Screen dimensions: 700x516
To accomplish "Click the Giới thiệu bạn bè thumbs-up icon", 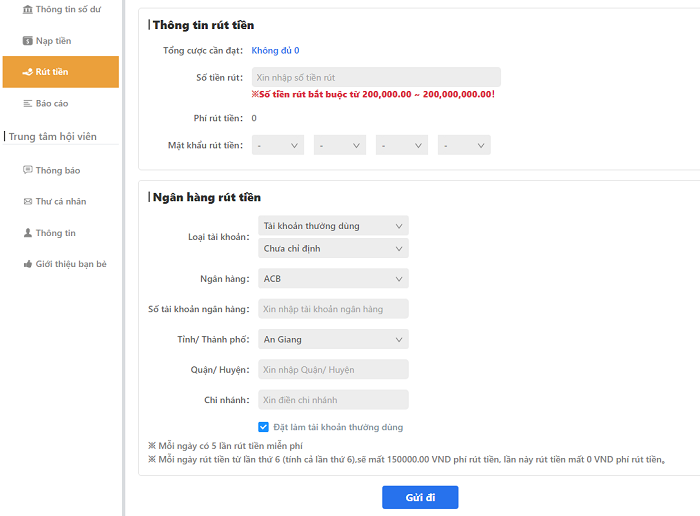I will [28, 264].
